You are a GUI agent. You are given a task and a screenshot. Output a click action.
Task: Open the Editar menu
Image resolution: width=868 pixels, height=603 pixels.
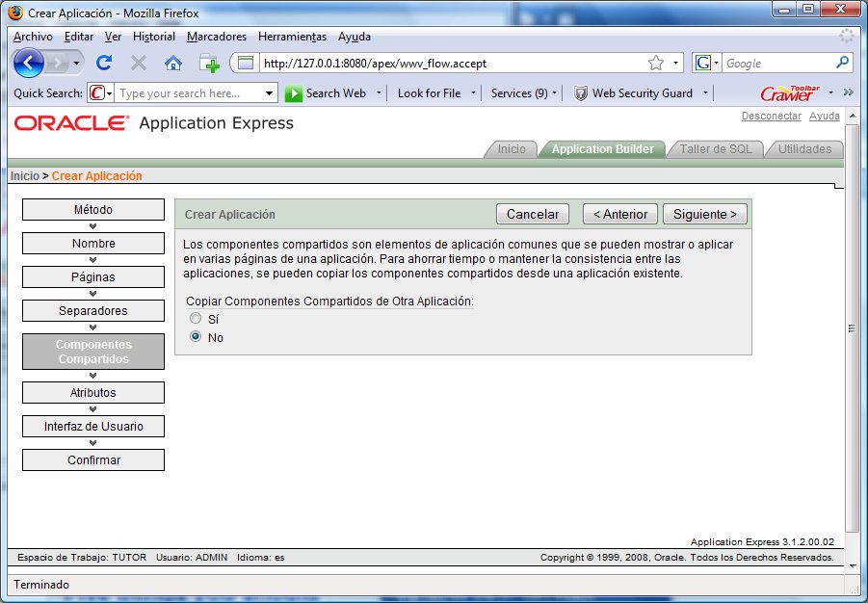[x=79, y=37]
